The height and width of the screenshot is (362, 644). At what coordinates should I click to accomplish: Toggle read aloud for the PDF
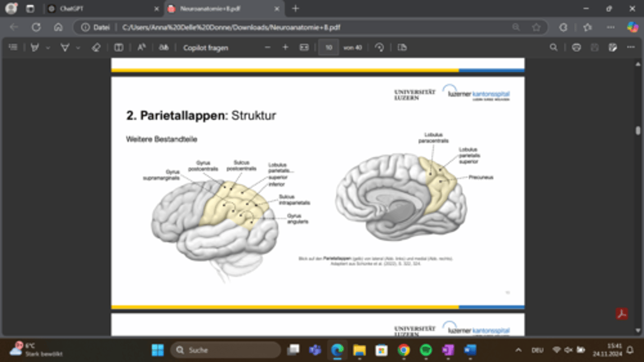[141, 47]
